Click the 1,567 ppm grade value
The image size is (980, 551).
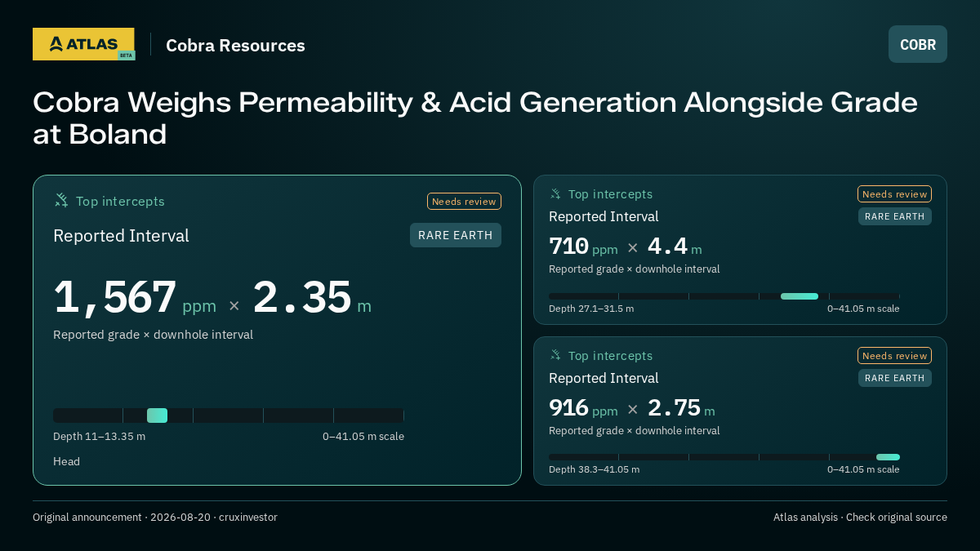[x=135, y=297]
